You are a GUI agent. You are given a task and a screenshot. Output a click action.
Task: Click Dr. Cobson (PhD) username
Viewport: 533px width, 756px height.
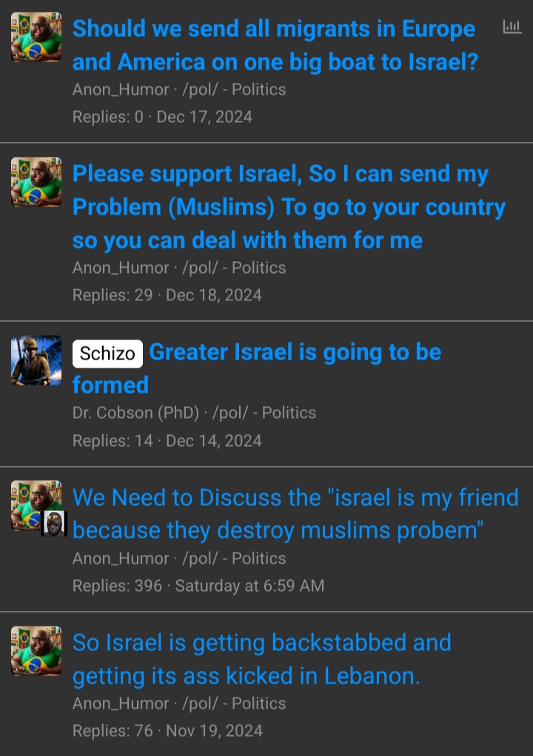click(x=135, y=413)
